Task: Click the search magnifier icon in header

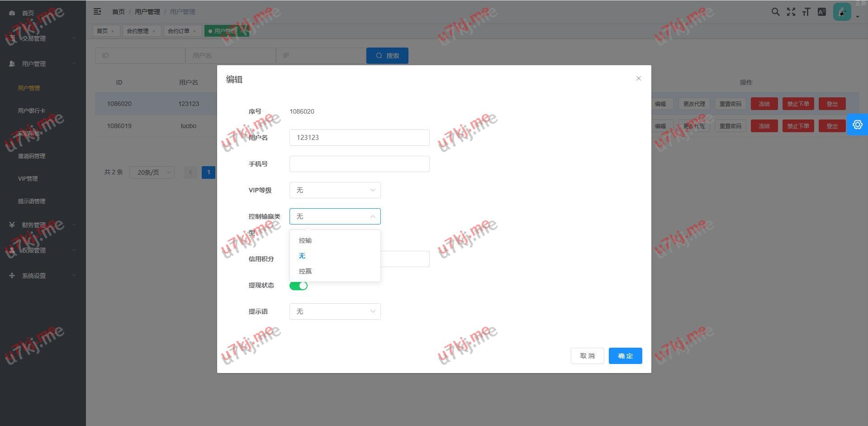Action: (x=775, y=12)
